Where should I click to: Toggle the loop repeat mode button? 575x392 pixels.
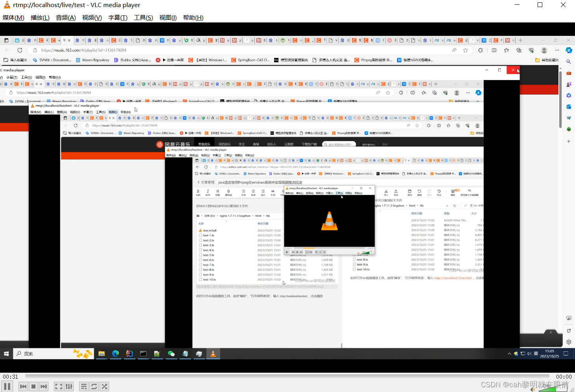(94, 386)
